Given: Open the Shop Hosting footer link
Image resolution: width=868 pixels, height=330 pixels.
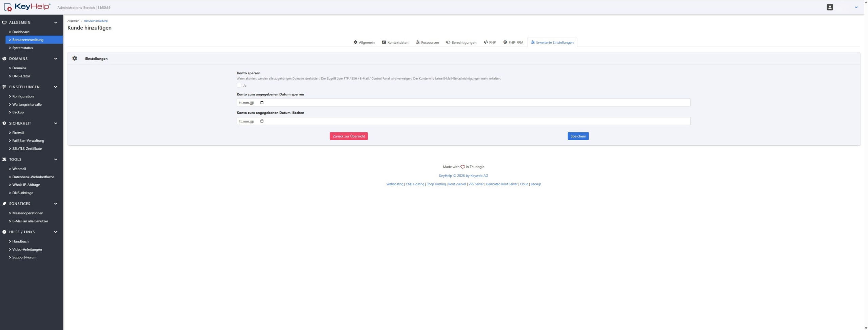Looking at the screenshot, I should 436,184.
